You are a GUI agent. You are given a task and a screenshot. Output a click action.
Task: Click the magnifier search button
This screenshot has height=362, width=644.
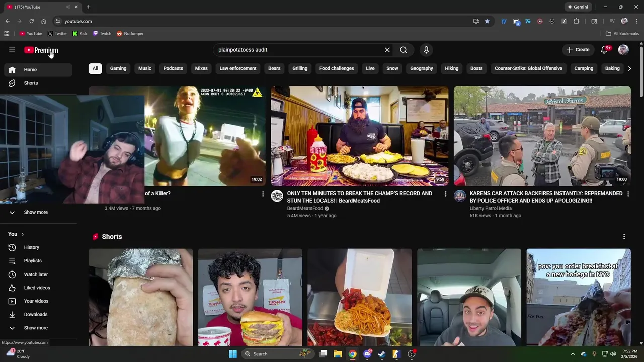[x=404, y=50]
